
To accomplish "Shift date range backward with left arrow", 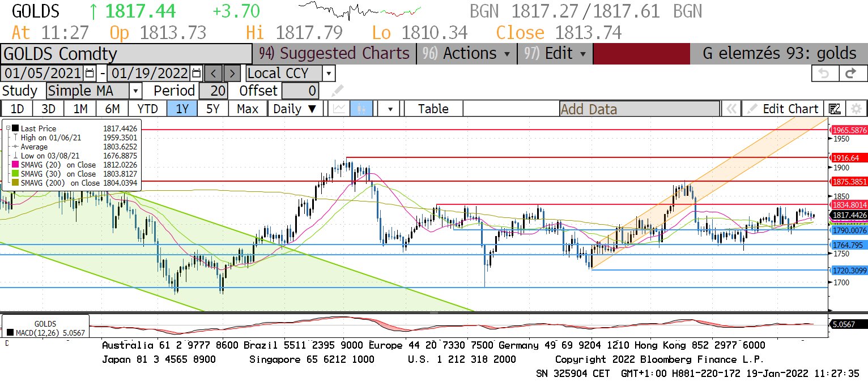I will (x=214, y=74).
